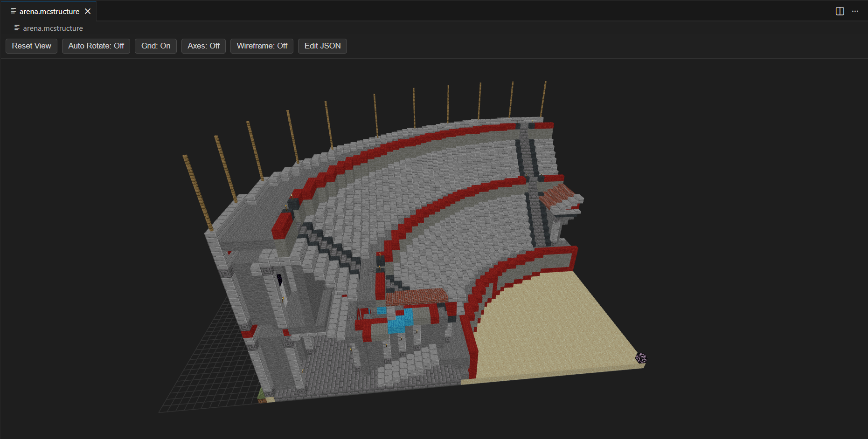Enable Auto Rotate for the structure viewer
This screenshot has width=868, height=439.
pyautogui.click(x=96, y=46)
